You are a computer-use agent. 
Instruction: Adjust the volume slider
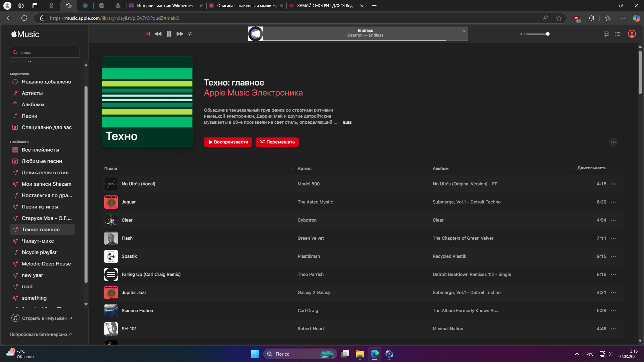537,34
